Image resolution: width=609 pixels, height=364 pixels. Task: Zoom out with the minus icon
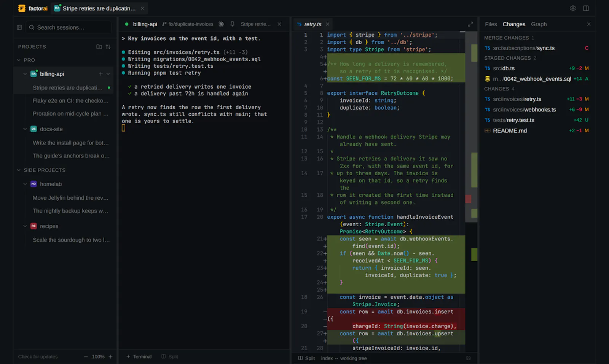pyautogui.click(x=86, y=357)
